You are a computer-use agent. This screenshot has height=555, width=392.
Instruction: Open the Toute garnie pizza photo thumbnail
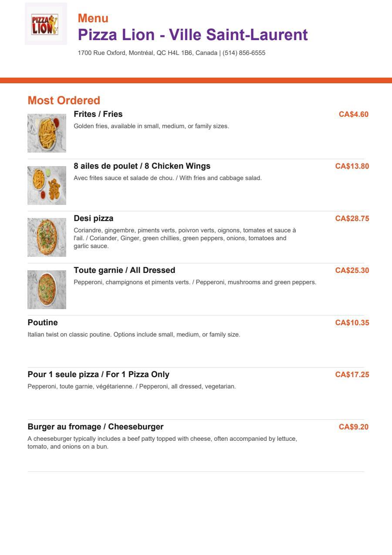pyautogui.click(x=47, y=289)
